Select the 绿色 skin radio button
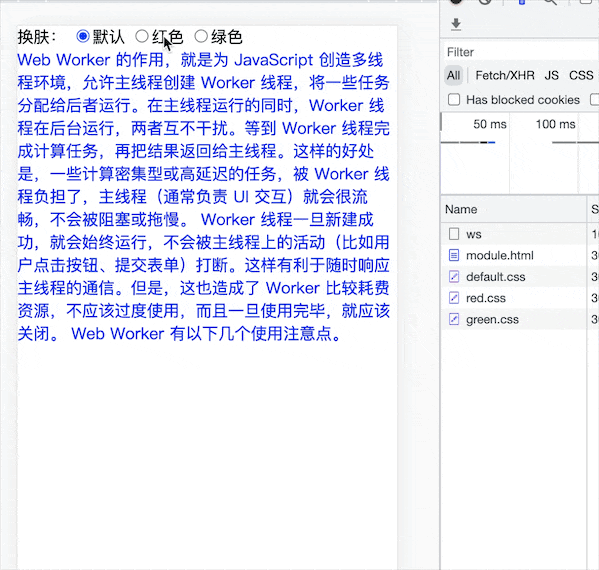The width and height of the screenshot is (599, 570). tap(201, 36)
